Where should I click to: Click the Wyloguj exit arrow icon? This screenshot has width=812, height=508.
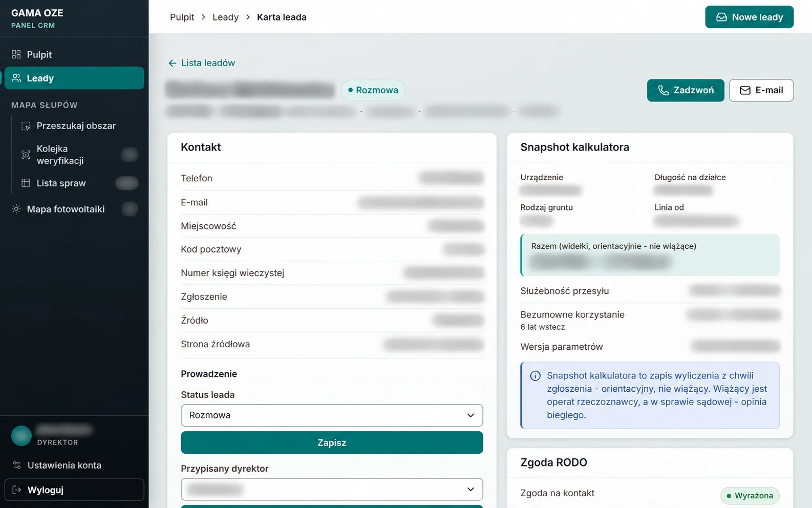pos(17,490)
